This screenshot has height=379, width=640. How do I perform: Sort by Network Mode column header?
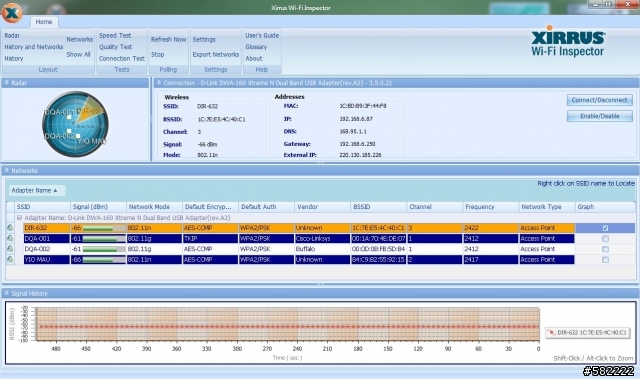154,206
